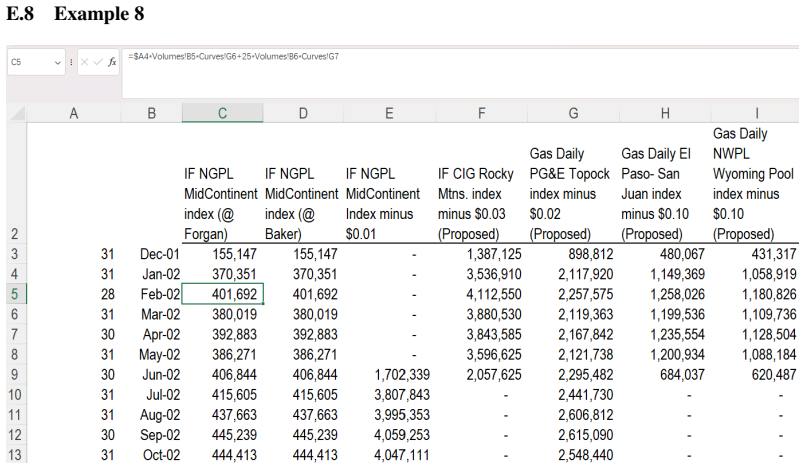Click cell 'Feb-02'

160,294
